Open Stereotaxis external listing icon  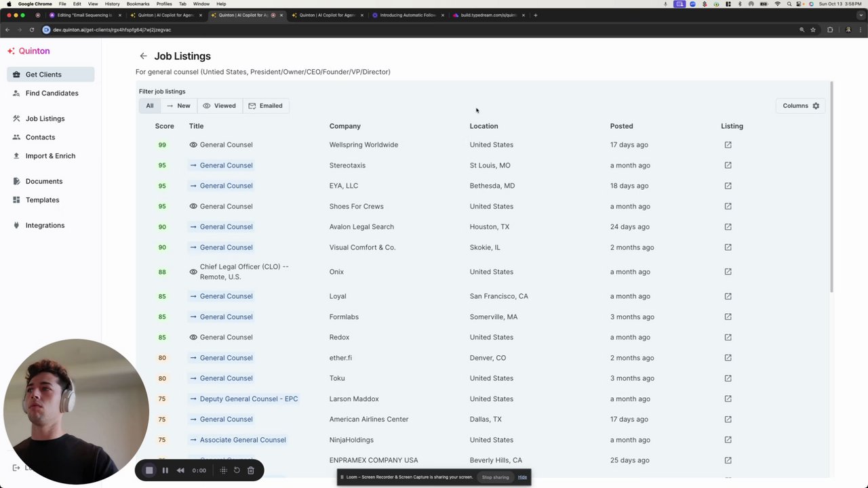point(728,165)
